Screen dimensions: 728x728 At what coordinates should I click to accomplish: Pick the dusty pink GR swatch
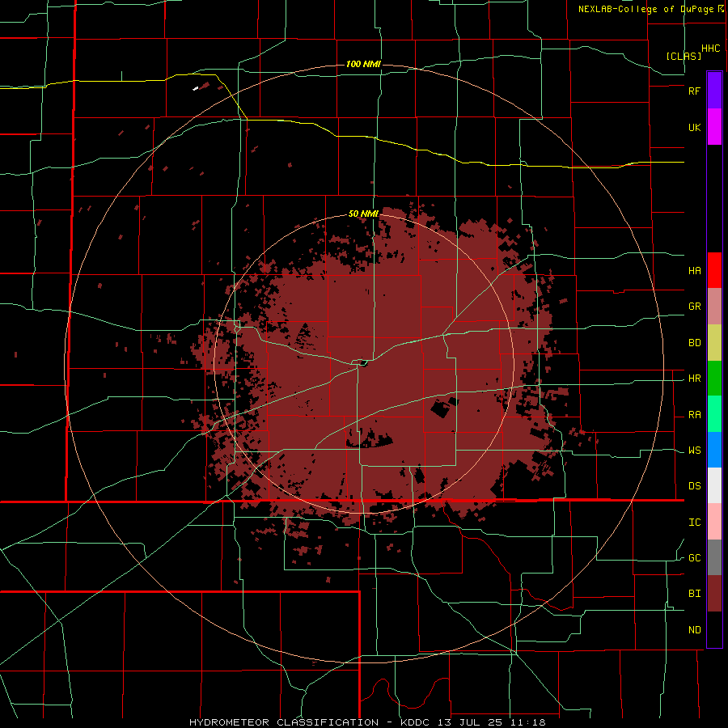click(x=714, y=307)
